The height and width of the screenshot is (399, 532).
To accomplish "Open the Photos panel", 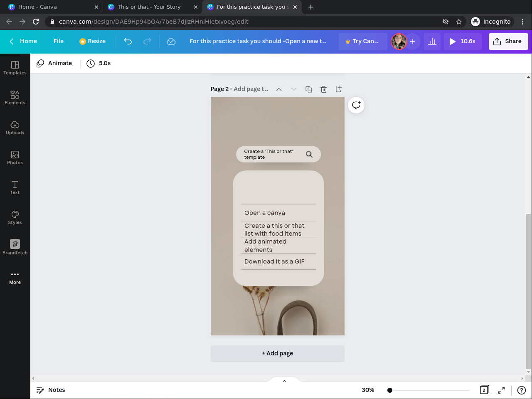I will tap(15, 158).
